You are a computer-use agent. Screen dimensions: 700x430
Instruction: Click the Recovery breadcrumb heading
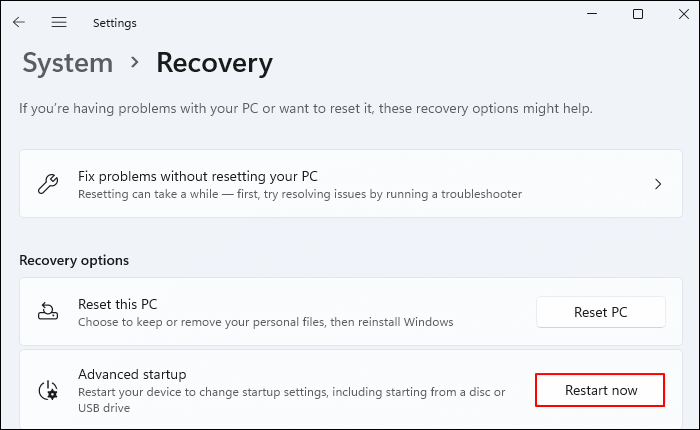click(214, 63)
